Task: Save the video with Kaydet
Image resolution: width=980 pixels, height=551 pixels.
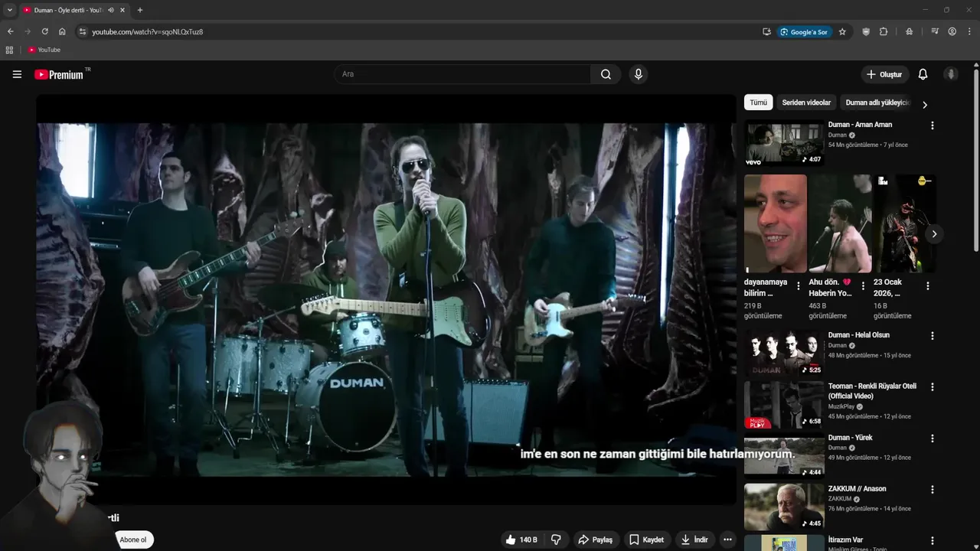Action: [x=646, y=540]
